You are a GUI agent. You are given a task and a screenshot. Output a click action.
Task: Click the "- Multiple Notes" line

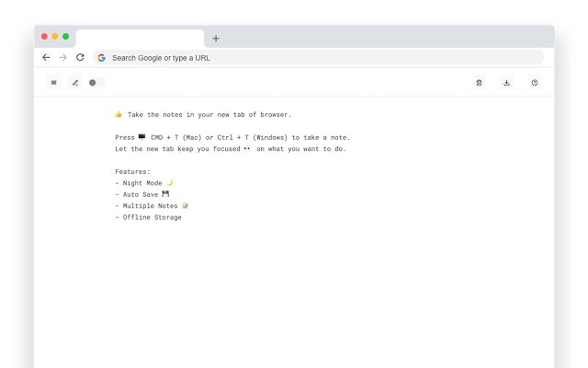click(x=152, y=206)
